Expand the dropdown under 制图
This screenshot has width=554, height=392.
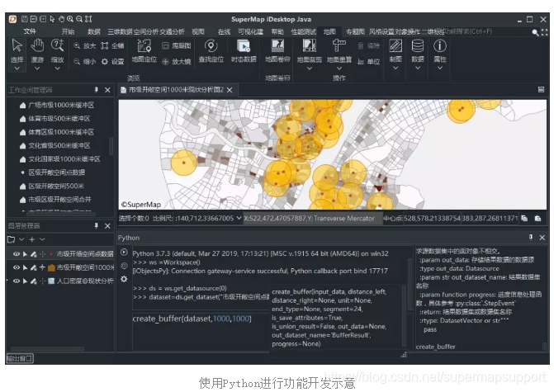395,68
